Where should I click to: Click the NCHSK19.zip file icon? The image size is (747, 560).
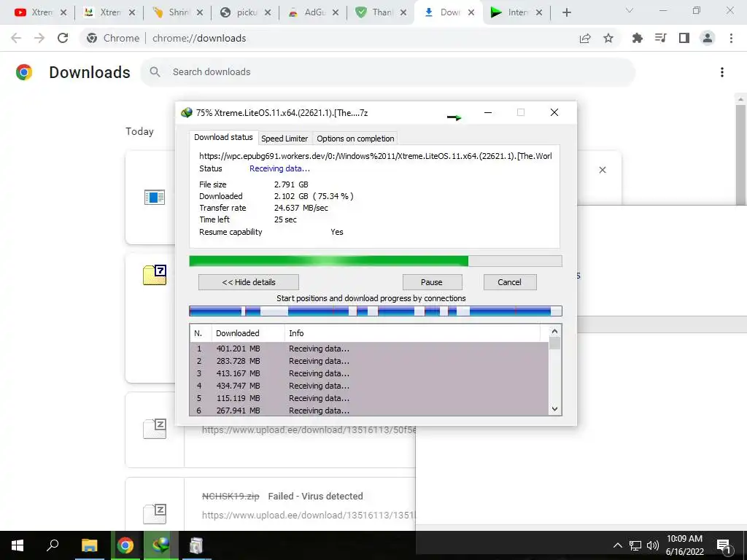(x=155, y=513)
